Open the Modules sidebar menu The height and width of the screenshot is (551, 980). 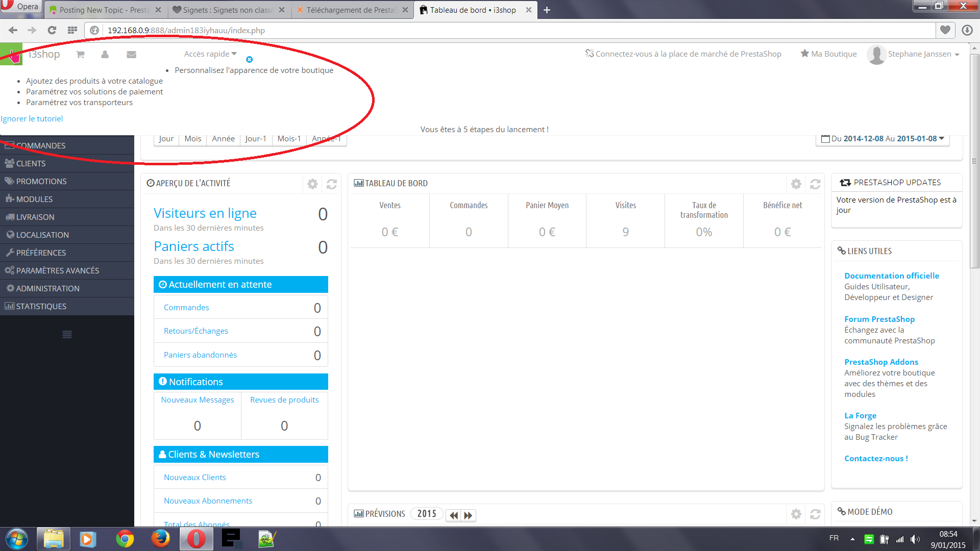(x=34, y=199)
